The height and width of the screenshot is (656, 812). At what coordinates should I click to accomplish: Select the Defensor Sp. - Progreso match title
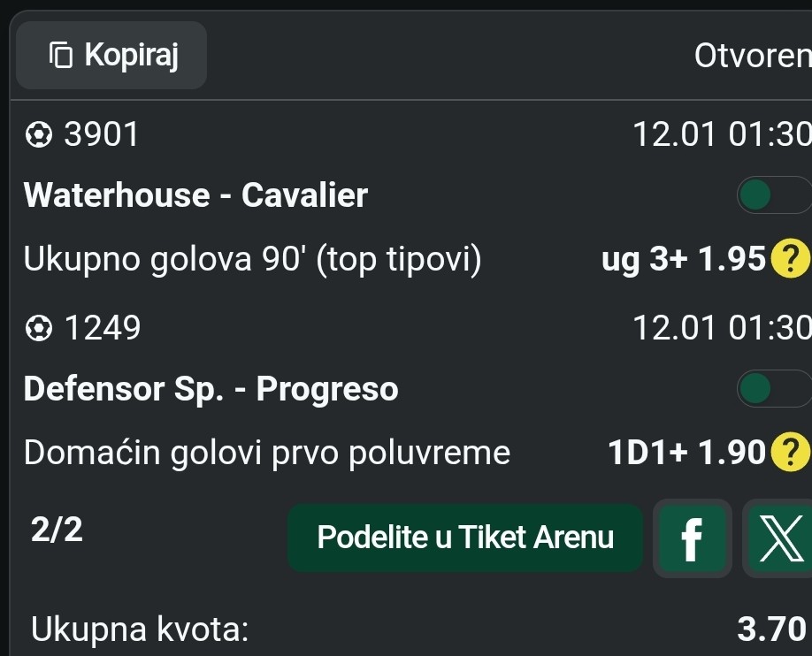(x=211, y=388)
